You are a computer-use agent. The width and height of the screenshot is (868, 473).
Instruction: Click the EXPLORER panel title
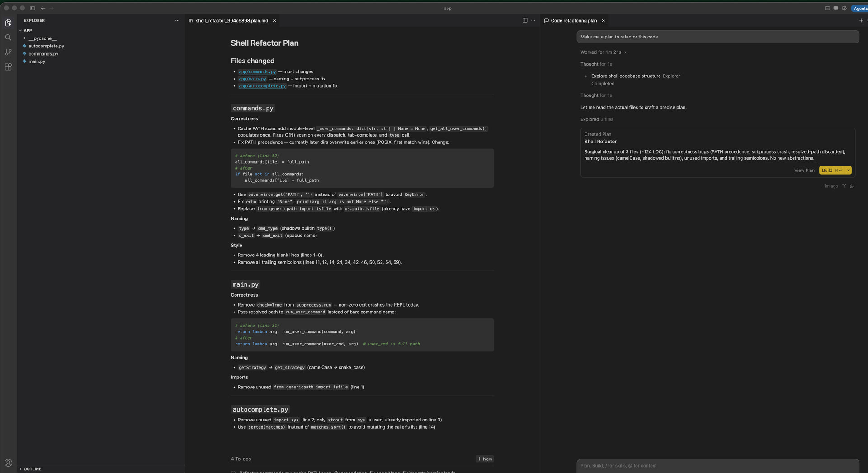(x=34, y=20)
